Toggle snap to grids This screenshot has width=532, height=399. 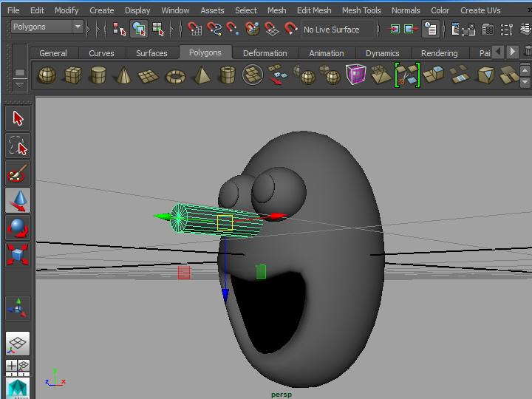[195, 30]
